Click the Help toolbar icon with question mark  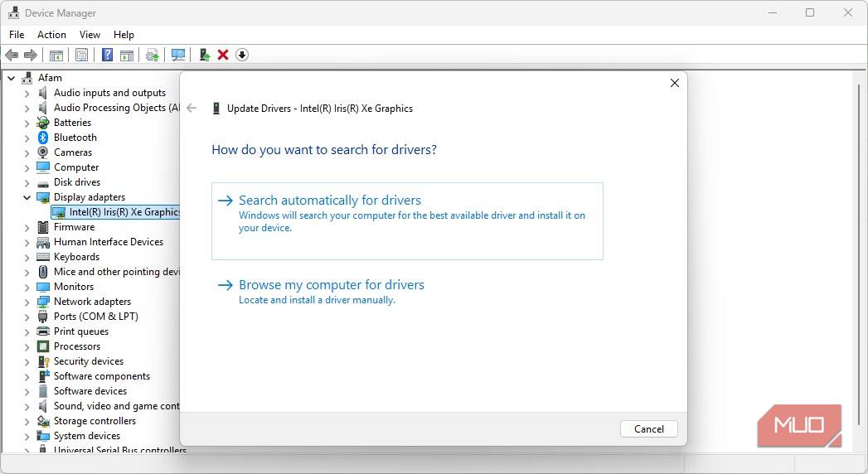107,55
